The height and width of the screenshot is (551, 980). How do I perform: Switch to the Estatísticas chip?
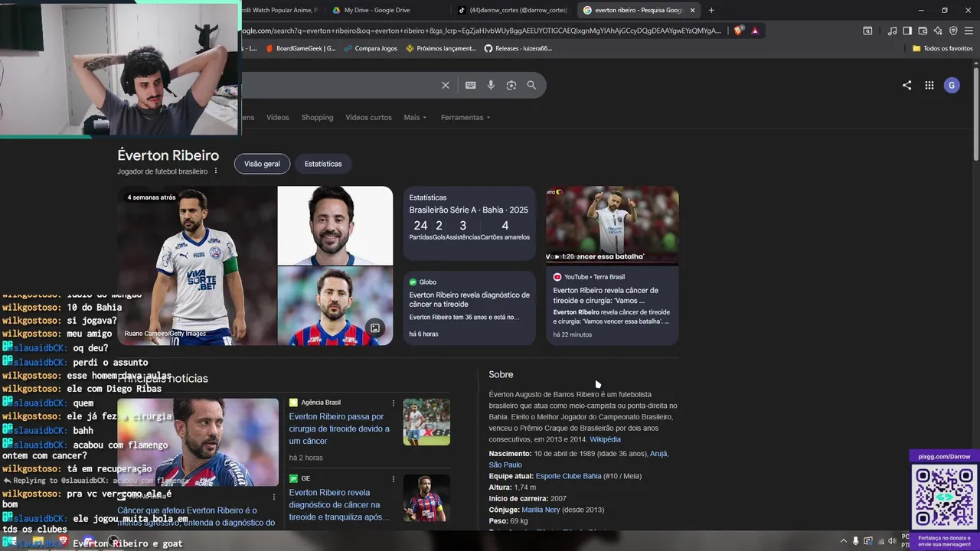[x=323, y=164]
